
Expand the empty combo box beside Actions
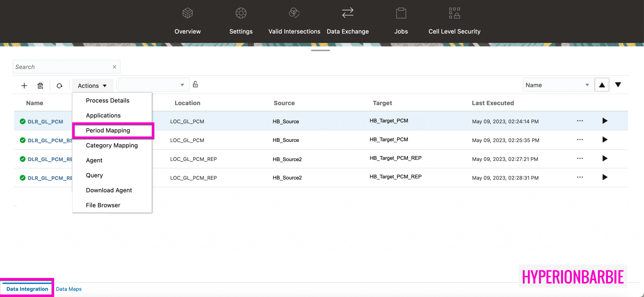point(153,84)
